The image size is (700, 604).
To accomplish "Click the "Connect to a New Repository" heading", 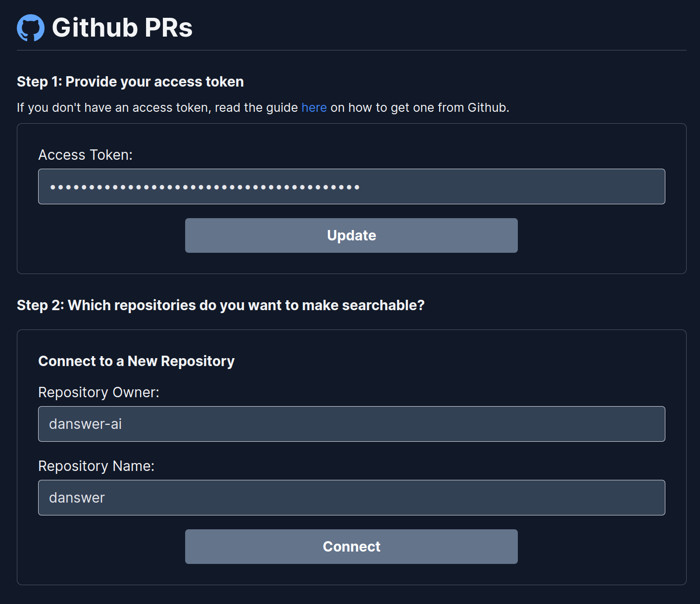I will point(136,361).
